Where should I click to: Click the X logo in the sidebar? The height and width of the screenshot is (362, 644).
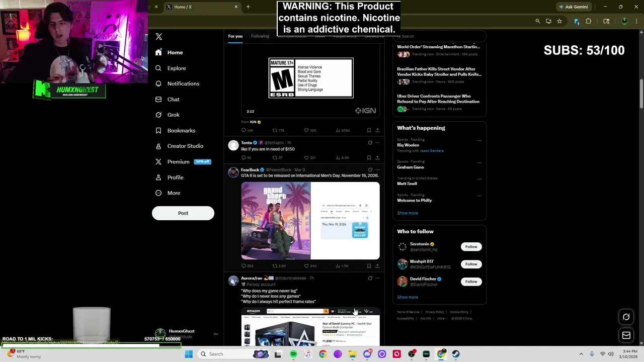pos(159,37)
